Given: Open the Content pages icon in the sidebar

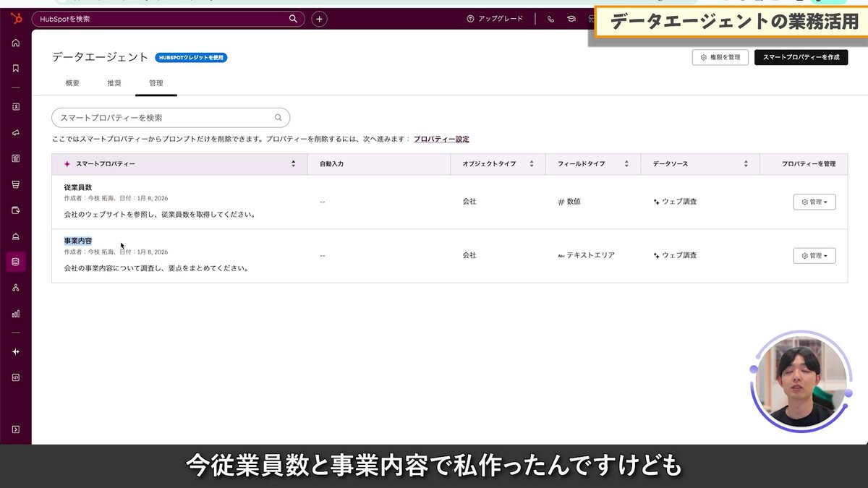Looking at the screenshot, I should (x=16, y=159).
